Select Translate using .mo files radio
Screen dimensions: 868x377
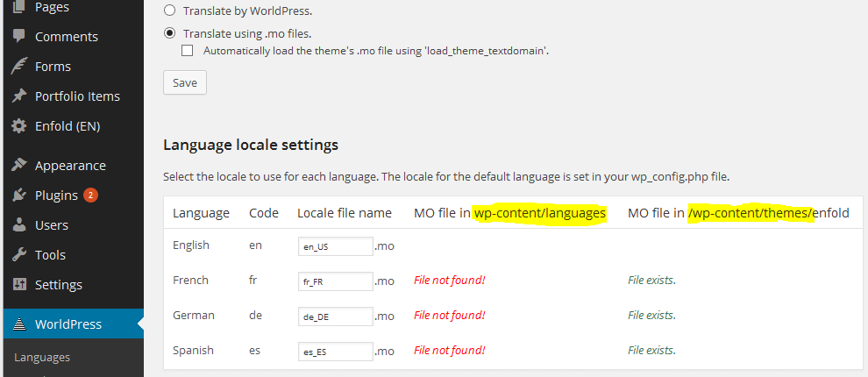[170, 33]
